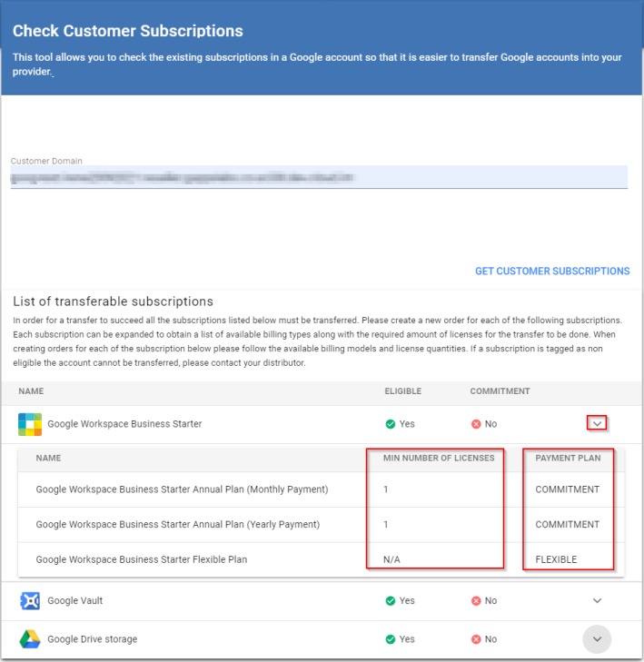Click List of transferable subscriptions heading

click(114, 301)
